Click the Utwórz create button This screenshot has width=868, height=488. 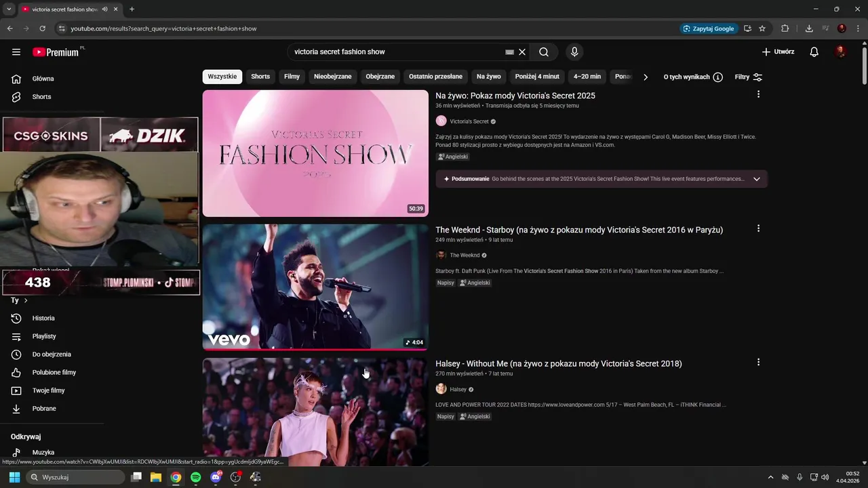(778, 52)
